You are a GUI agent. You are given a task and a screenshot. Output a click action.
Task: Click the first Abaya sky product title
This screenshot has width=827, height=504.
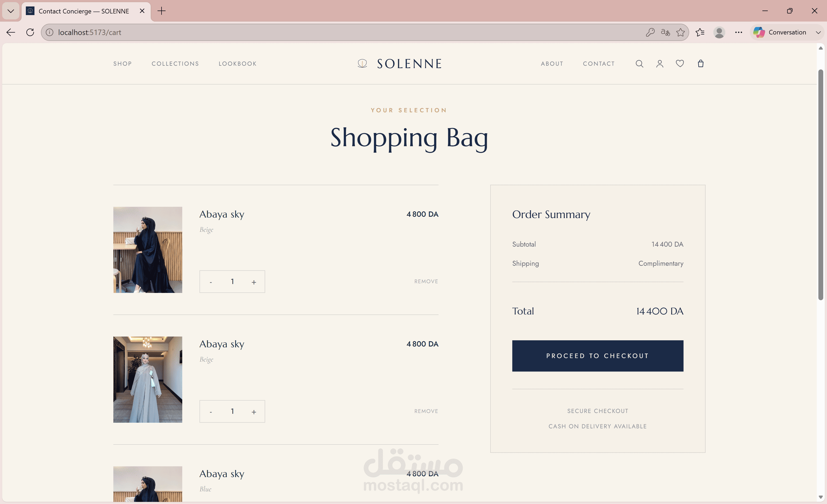pyautogui.click(x=222, y=214)
